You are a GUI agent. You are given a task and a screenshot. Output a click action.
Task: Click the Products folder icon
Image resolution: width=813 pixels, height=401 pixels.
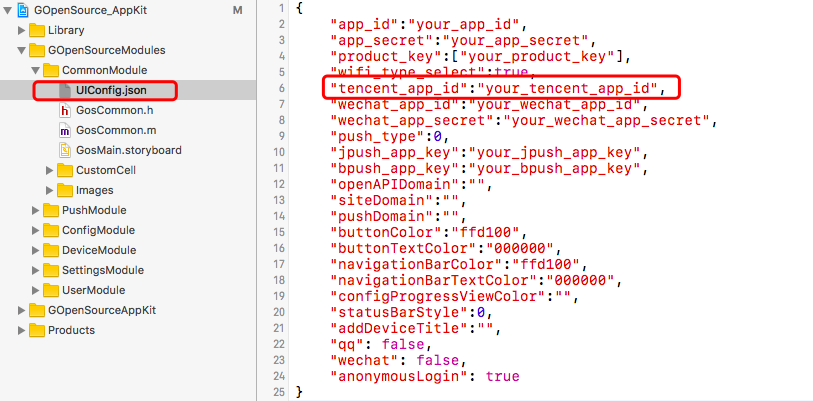point(37,330)
